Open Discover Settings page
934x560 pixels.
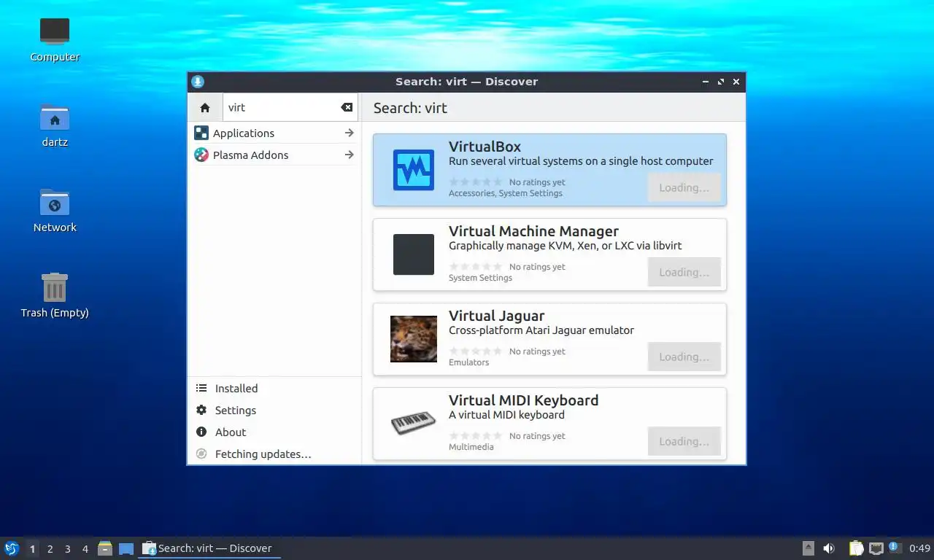[x=274, y=410]
